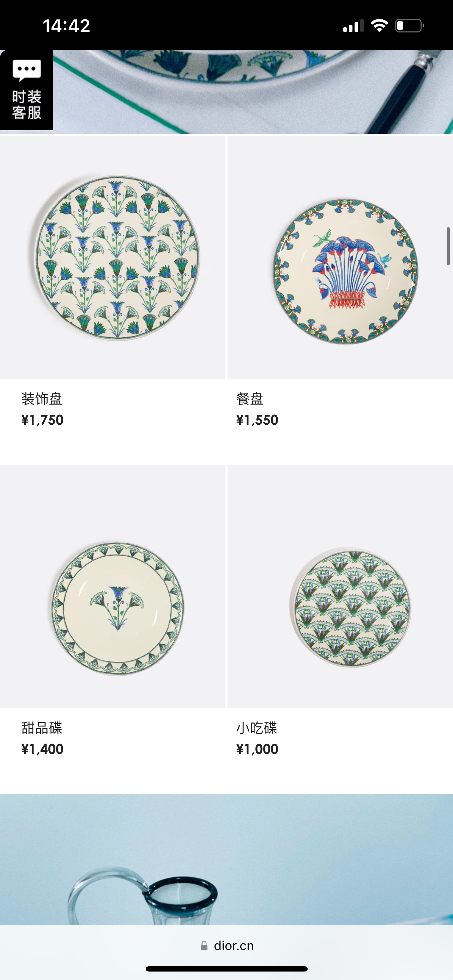Open the 甜品碟 plate product image

pyautogui.click(x=113, y=587)
